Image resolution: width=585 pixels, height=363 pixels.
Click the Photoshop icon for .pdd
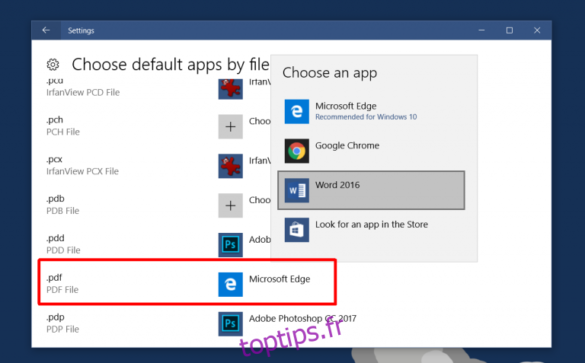pyautogui.click(x=230, y=245)
